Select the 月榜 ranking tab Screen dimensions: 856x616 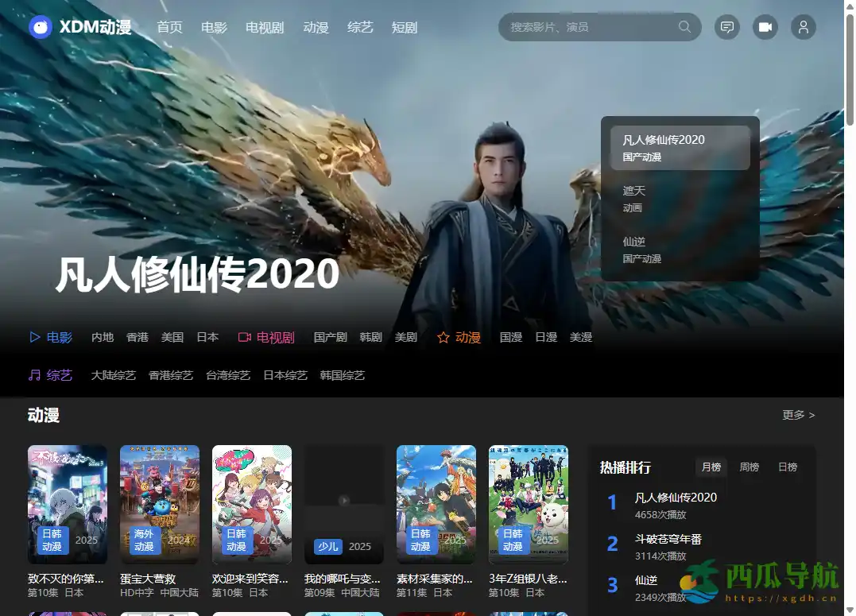point(711,467)
